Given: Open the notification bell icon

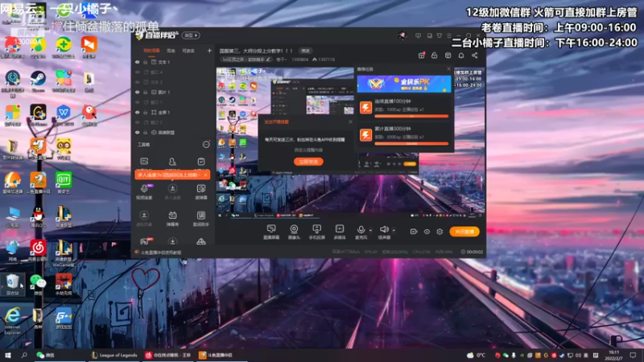Looking at the screenshot, I should click(461, 56).
